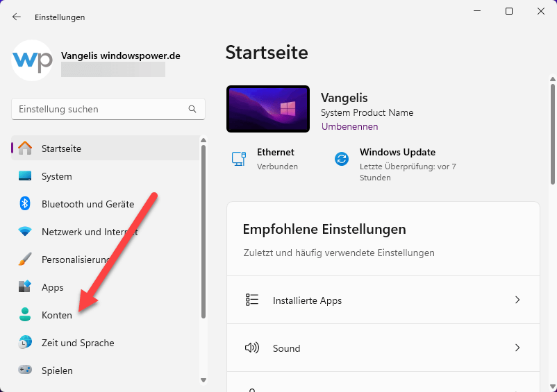Select the Startseite home icon

pos(25,148)
